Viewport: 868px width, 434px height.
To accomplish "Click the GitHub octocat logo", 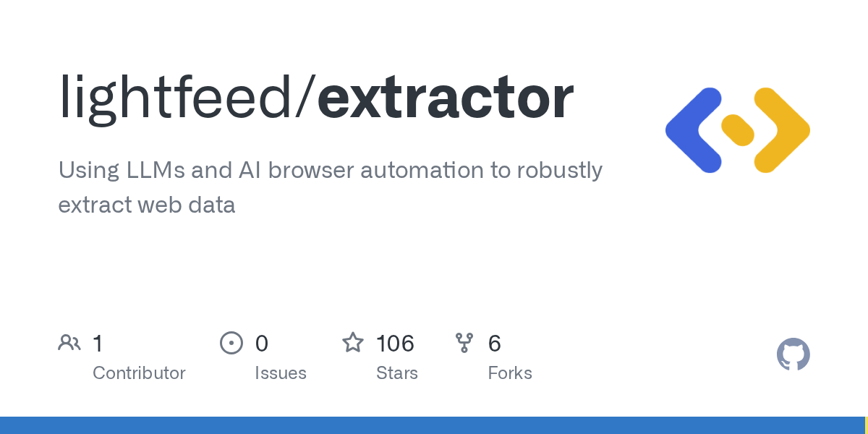I will tap(793, 355).
